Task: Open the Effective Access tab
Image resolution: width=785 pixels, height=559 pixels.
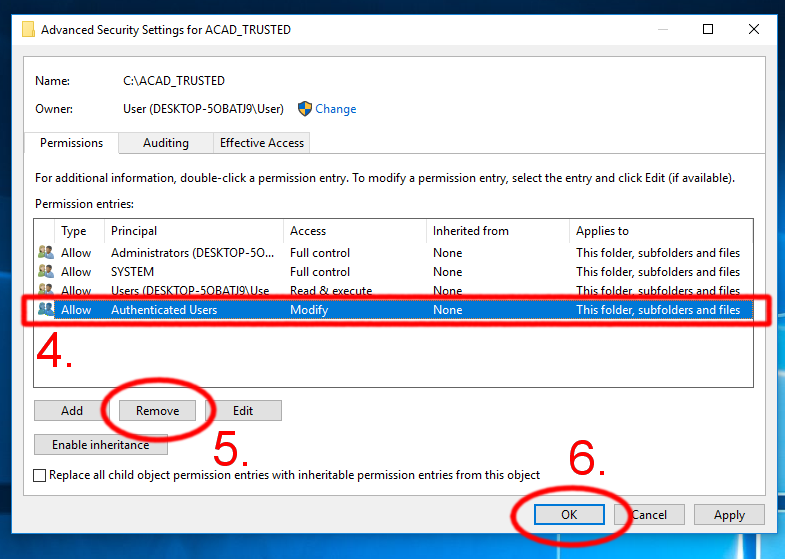Action: pyautogui.click(x=262, y=143)
